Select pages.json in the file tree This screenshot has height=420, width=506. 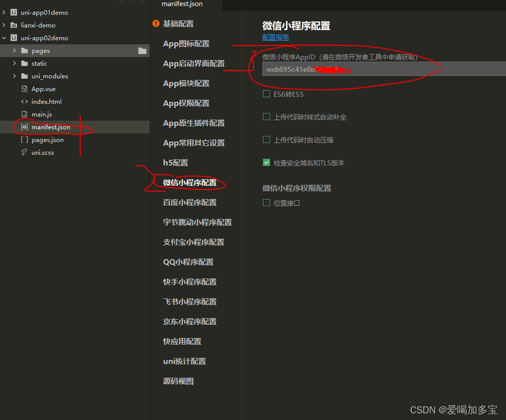pyautogui.click(x=47, y=139)
